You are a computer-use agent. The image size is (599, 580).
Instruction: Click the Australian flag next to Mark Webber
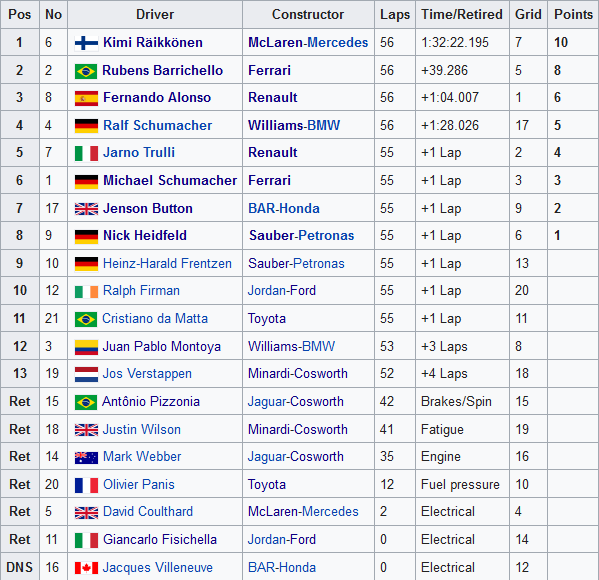point(86,457)
